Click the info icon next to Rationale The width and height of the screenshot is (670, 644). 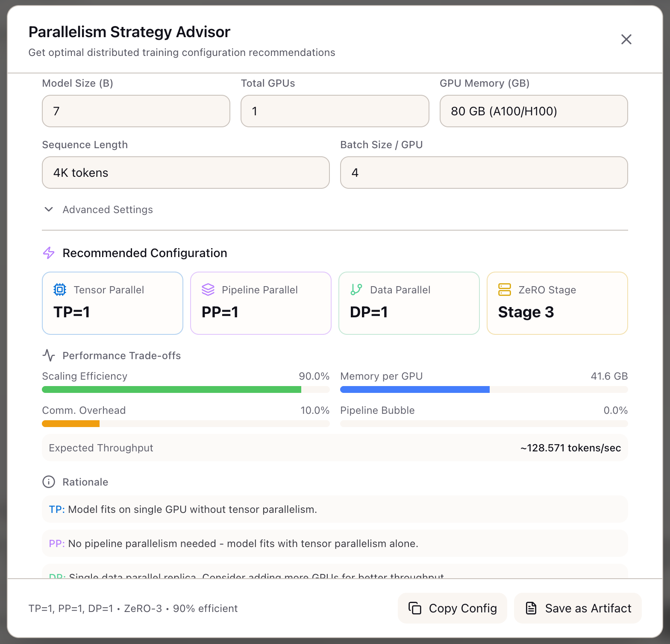(48, 482)
